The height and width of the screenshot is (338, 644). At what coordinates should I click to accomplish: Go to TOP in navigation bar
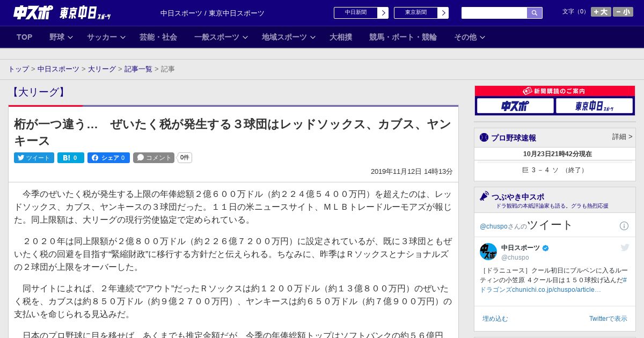pyautogui.click(x=25, y=37)
